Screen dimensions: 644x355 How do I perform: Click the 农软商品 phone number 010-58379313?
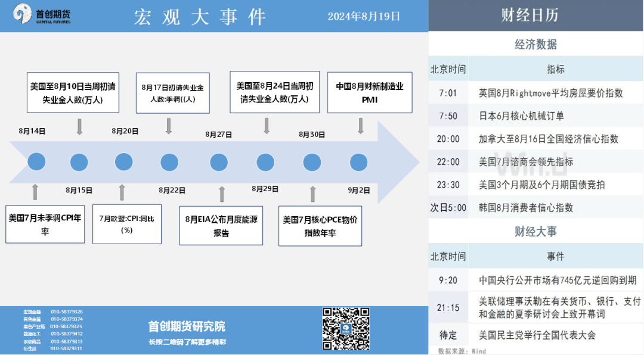click(x=67, y=341)
